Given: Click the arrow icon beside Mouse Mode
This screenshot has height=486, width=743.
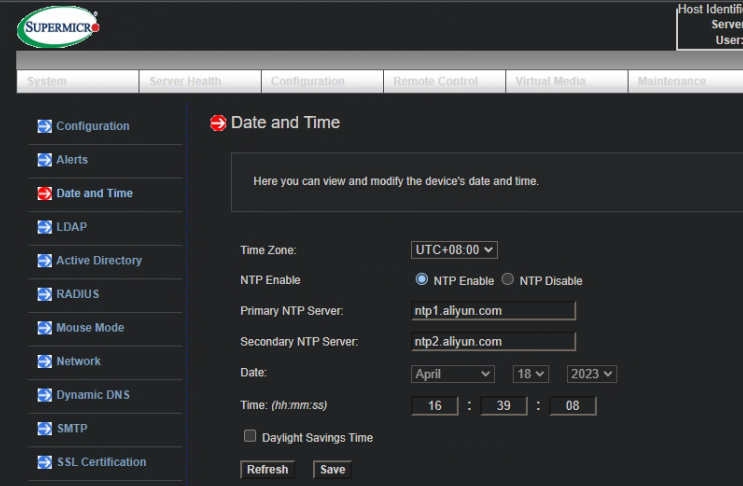Looking at the screenshot, I should click(45, 328).
